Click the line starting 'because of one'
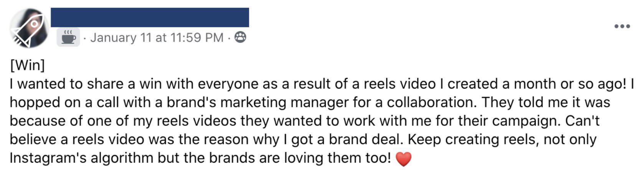This screenshot has width=644, height=170. 305,121
